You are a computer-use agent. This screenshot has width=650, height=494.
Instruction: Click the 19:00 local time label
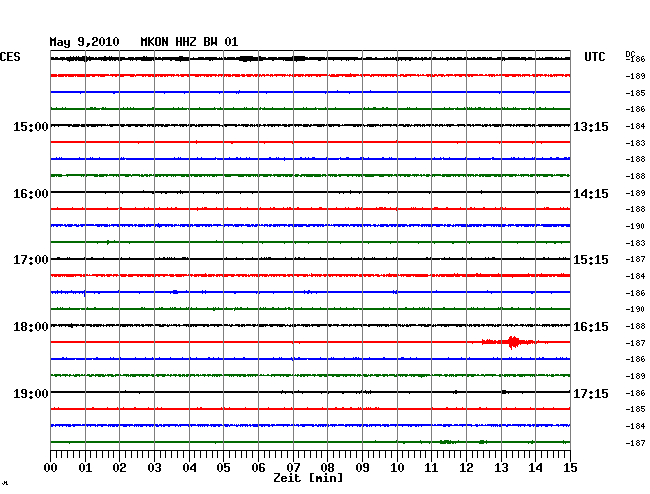tap(31, 393)
